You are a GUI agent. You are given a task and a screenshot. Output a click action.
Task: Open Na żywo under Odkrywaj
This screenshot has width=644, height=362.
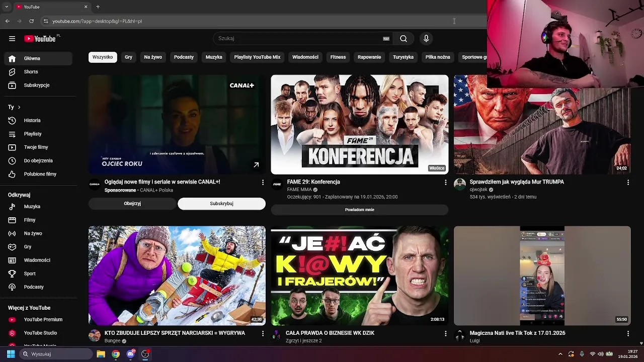tap(38, 234)
